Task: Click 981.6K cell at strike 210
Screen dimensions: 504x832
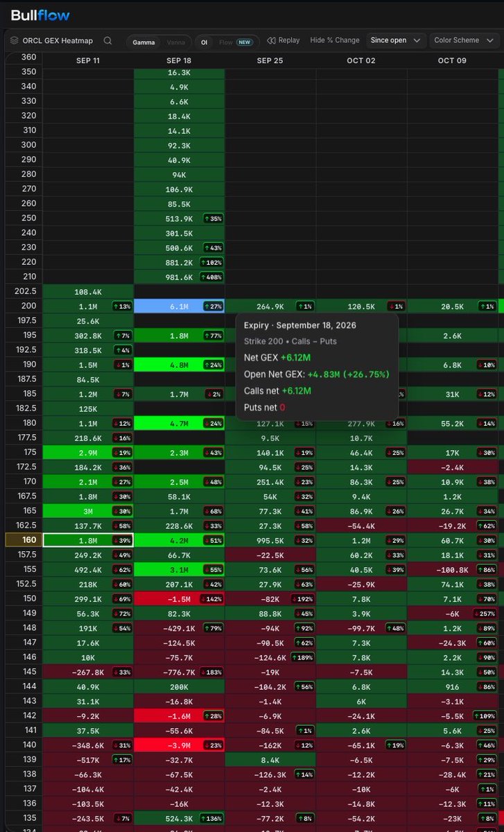Action: point(179,277)
